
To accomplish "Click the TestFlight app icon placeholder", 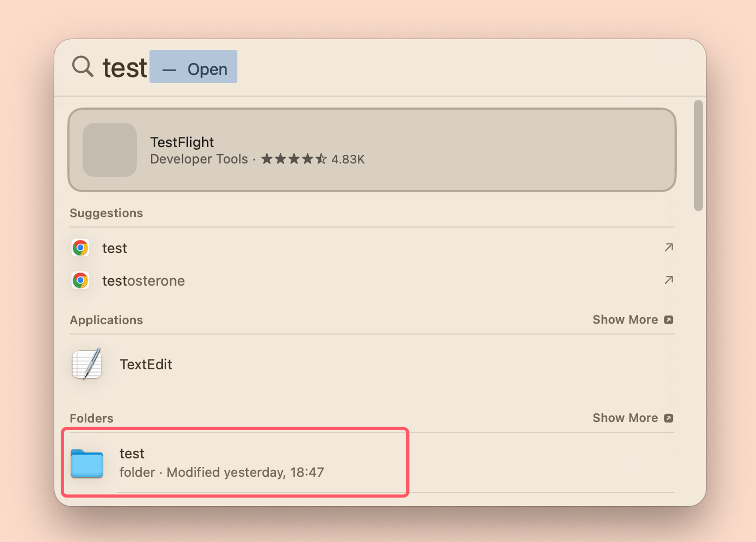I will [x=110, y=150].
